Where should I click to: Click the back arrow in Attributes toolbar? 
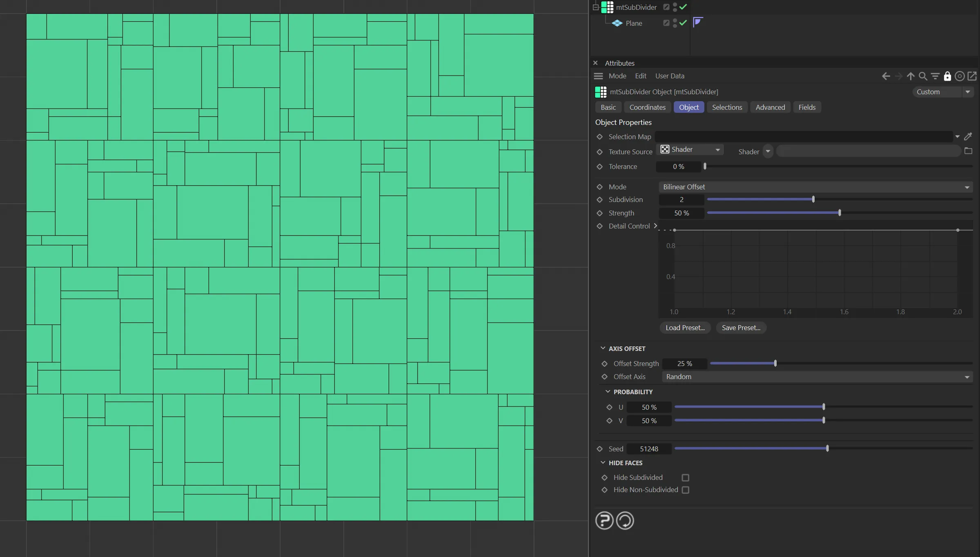click(886, 76)
